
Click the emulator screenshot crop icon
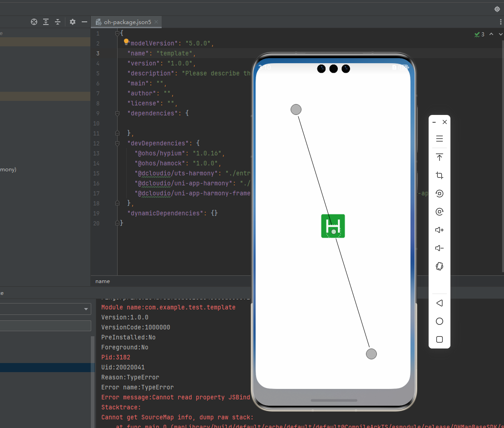point(440,175)
